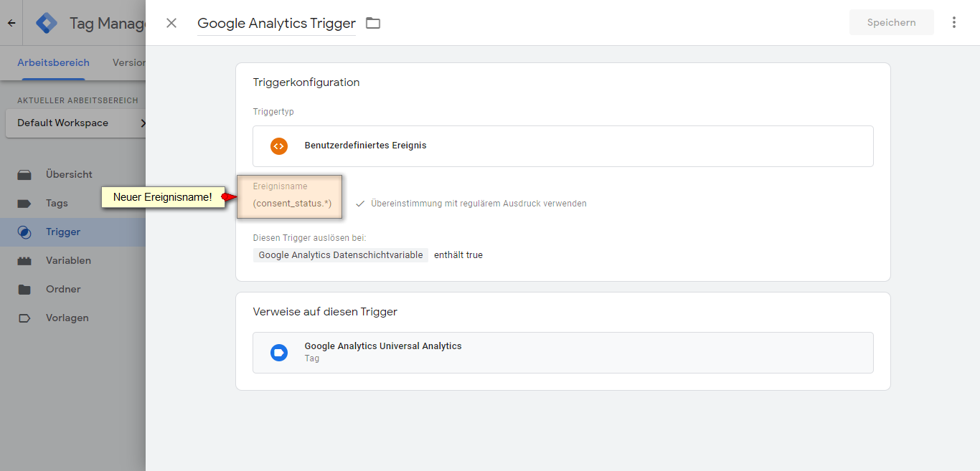The height and width of the screenshot is (471, 980).
Task: Open the Benutzerdefiniertes Ereignis trigger type box
Action: point(563,146)
